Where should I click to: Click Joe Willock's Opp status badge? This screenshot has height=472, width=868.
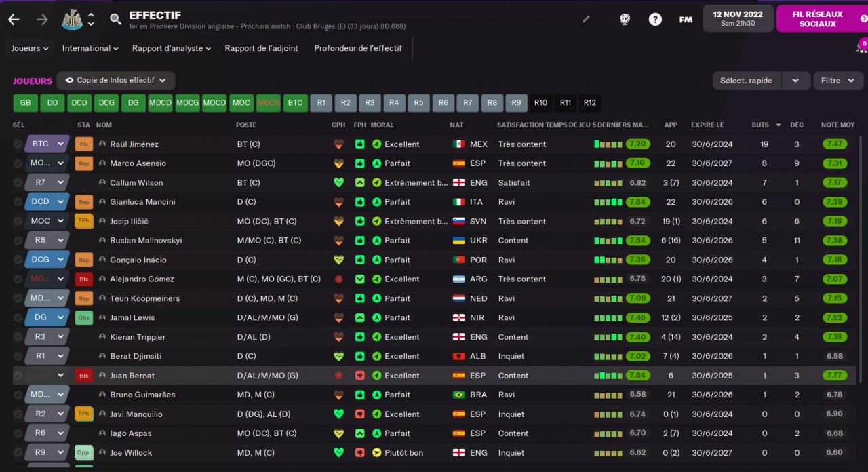pos(83,452)
